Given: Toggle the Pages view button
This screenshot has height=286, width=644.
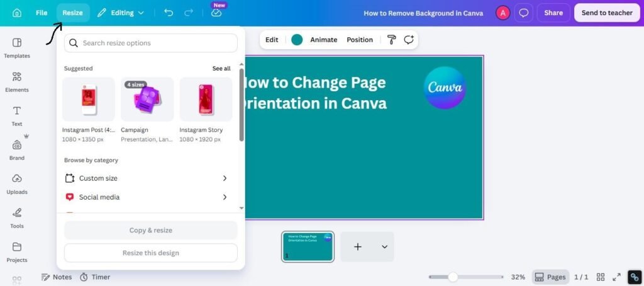Looking at the screenshot, I should pyautogui.click(x=550, y=277).
